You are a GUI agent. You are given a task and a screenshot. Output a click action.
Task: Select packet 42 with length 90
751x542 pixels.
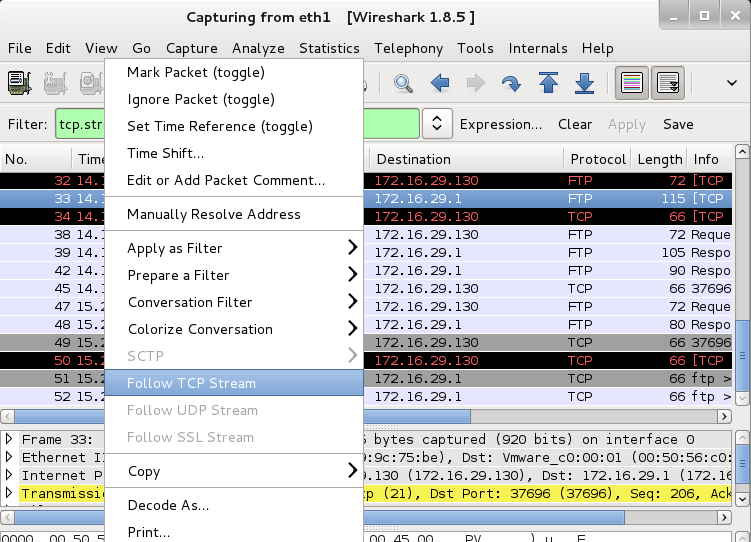366,271
